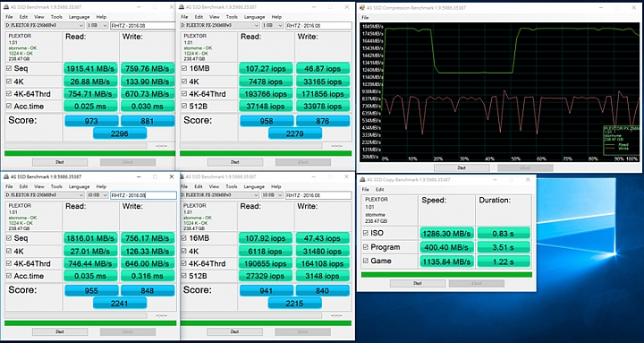644x343 pixels.
Task: Uncheck 4K in the window scoring 2215
Action: click(x=183, y=251)
